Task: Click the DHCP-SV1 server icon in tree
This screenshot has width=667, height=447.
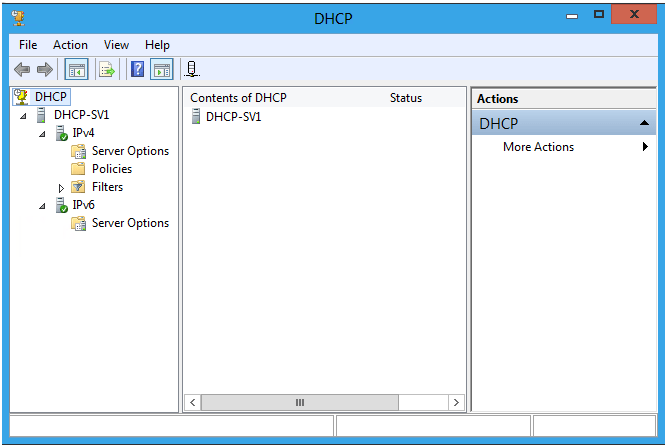Action: [41, 115]
